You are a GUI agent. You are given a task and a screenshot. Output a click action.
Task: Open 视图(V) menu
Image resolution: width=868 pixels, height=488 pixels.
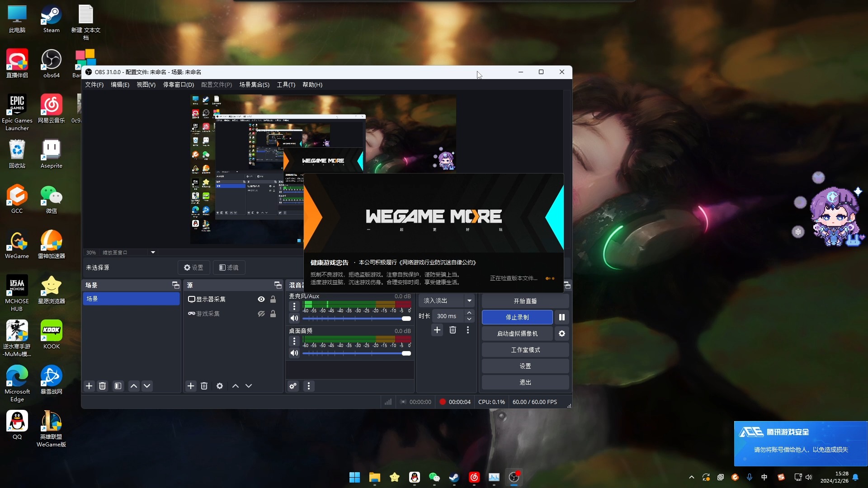[146, 85]
